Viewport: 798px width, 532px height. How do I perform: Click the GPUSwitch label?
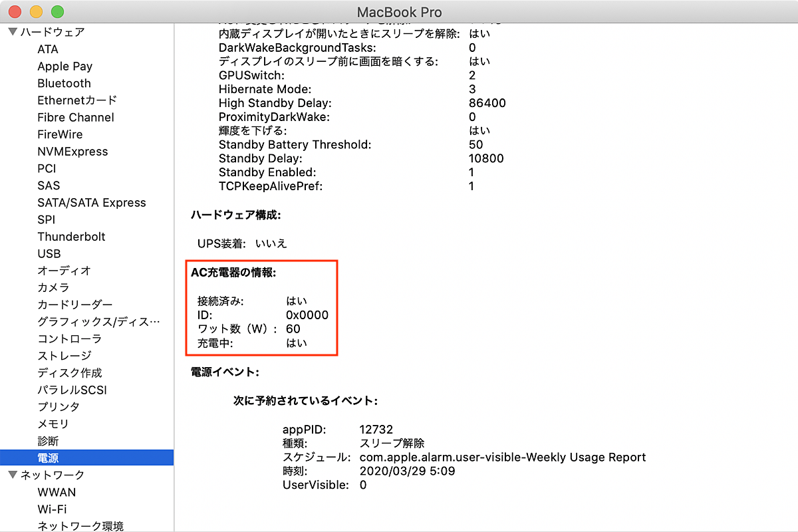click(251, 75)
